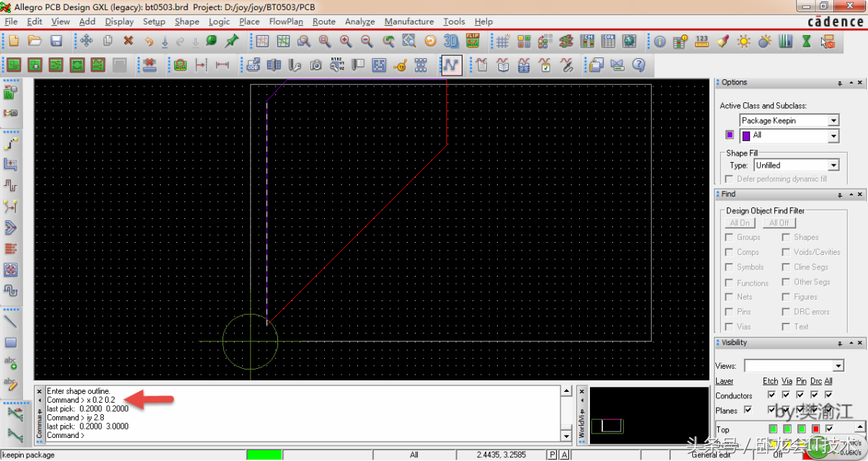
Task: Open the Setup menu
Action: (153, 22)
